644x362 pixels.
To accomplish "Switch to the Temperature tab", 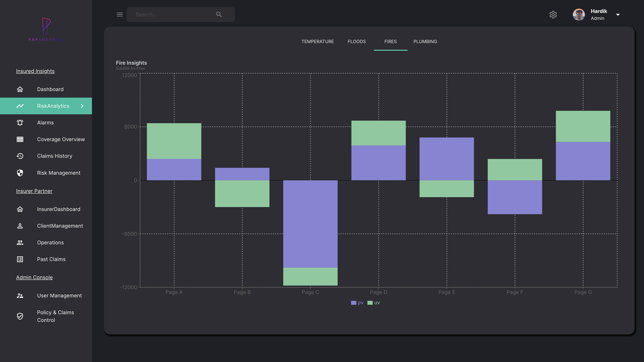I will pos(317,41).
